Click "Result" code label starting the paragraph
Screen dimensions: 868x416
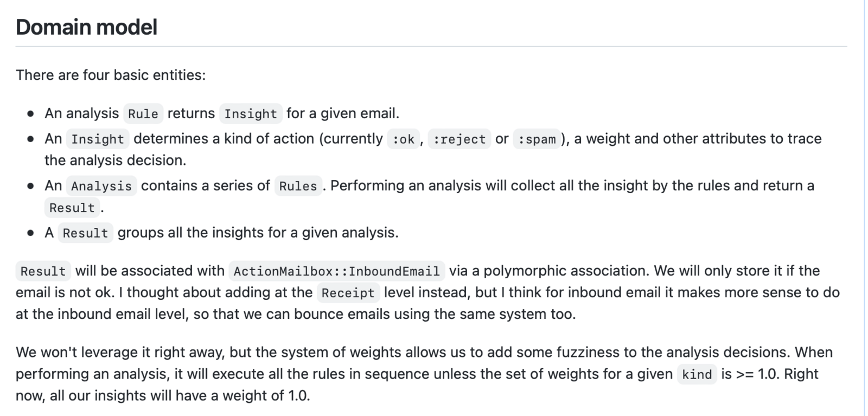[x=43, y=271]
